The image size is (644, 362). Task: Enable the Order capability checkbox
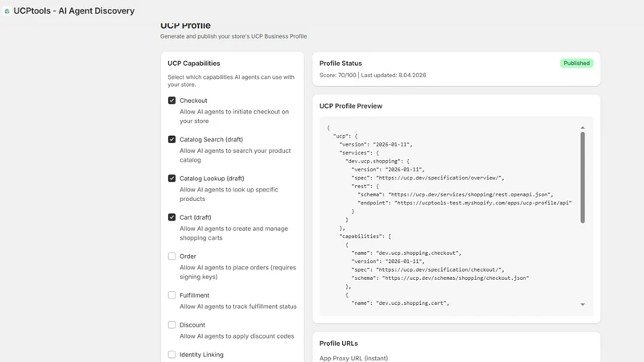point(171,256)
